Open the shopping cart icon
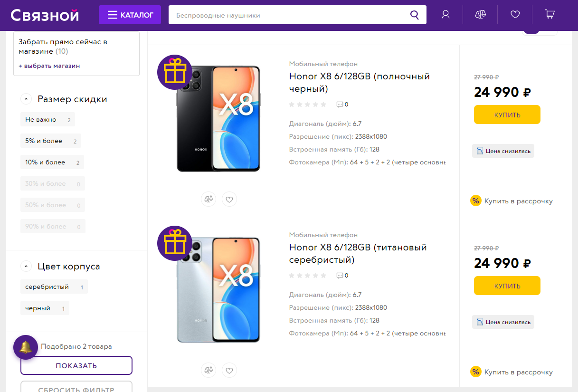The width and height of the screenshot is (578, 392). [x=550, y=15]
